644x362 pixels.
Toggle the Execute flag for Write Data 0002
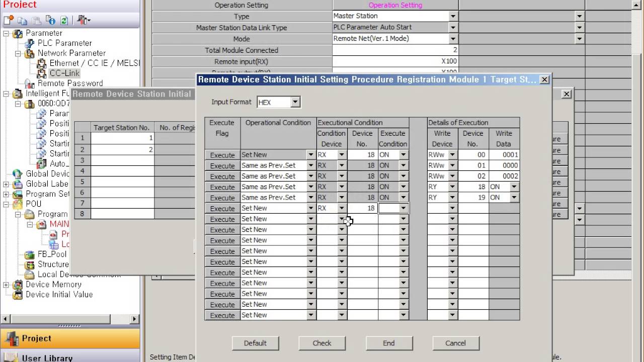[x=222, y=176]
